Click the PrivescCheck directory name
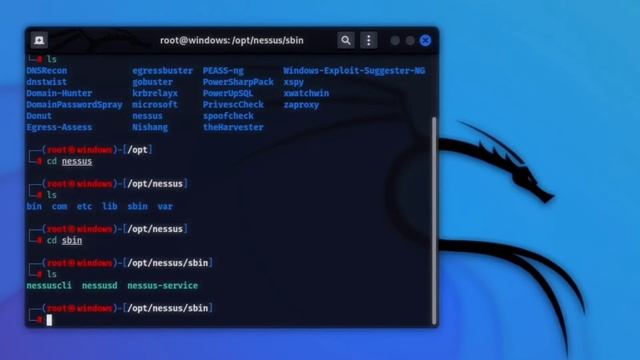Image resolution: width=640 pixels, height=360 pixels. [x=233, y=104]
